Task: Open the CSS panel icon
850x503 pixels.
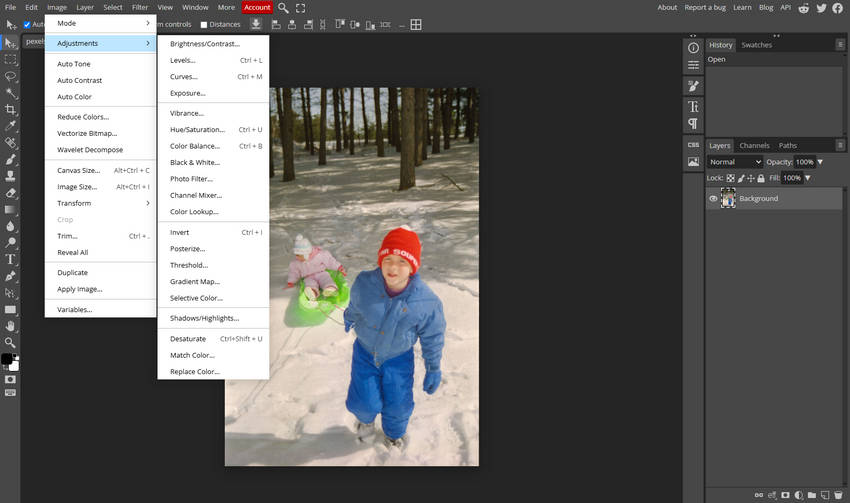Action: pos(693,145)
